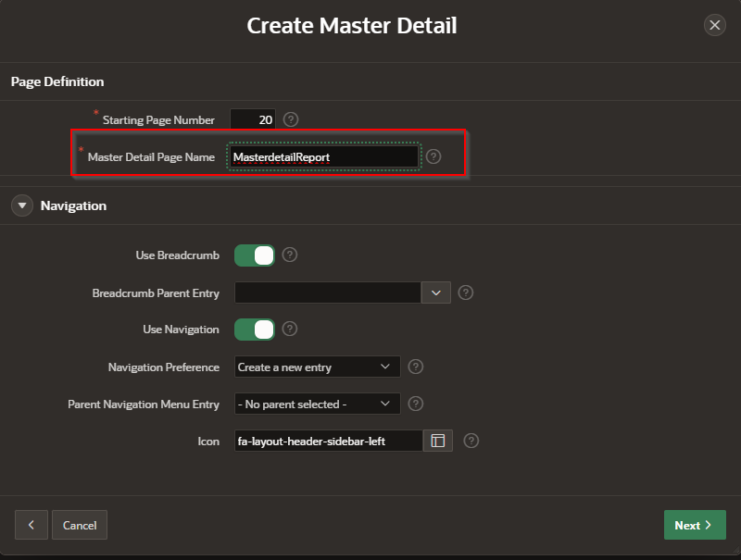741x560 pixels.
Task: Click the Navigation section title
Action: point(74,205)
